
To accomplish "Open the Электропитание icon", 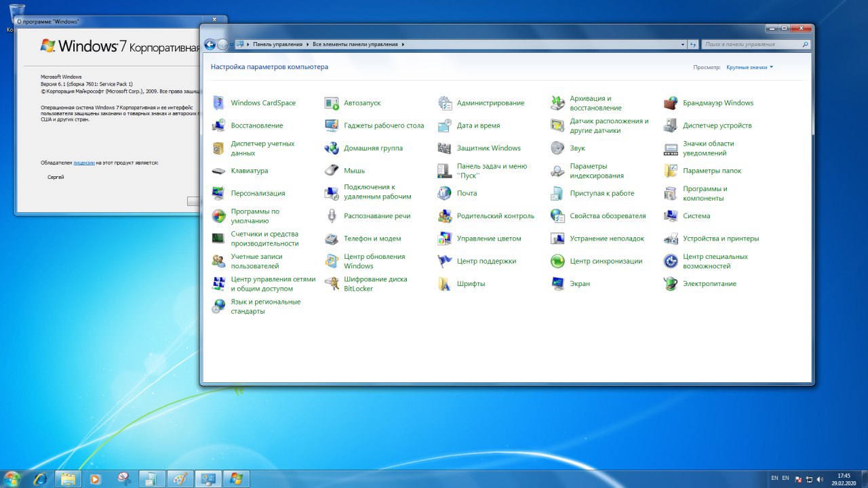I will click(671, 284).
